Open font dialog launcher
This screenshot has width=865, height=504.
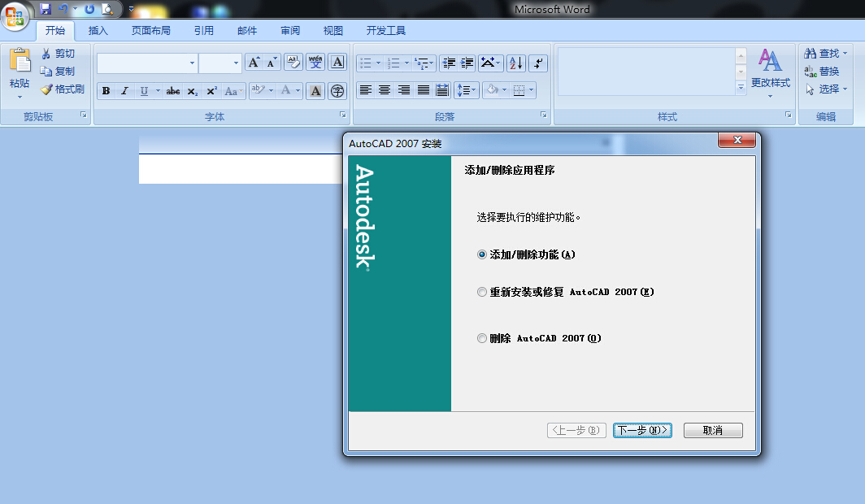click(342, 115)
